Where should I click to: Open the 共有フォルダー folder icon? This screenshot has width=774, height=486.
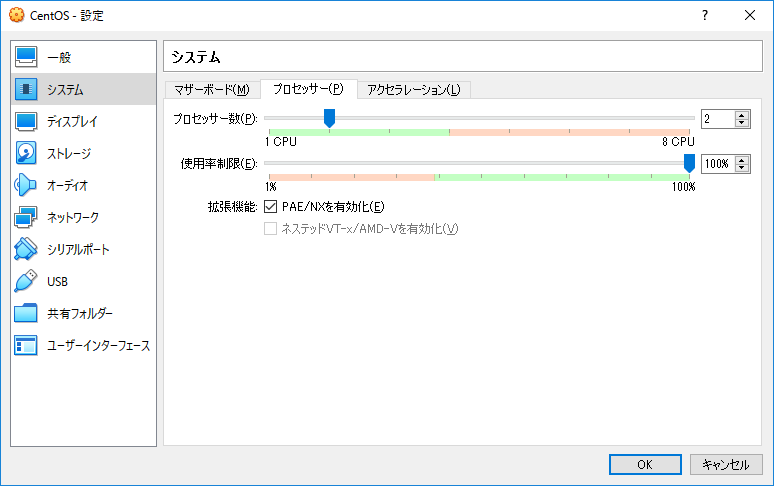click(x=26, y=314)
